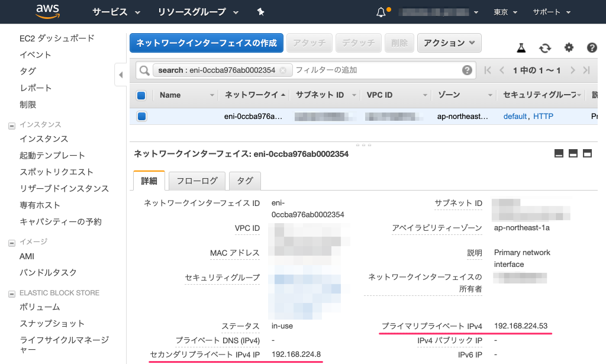606x364 pixels.
Task: Open インスタンス page link in sidebar
Action: [44, 138]
